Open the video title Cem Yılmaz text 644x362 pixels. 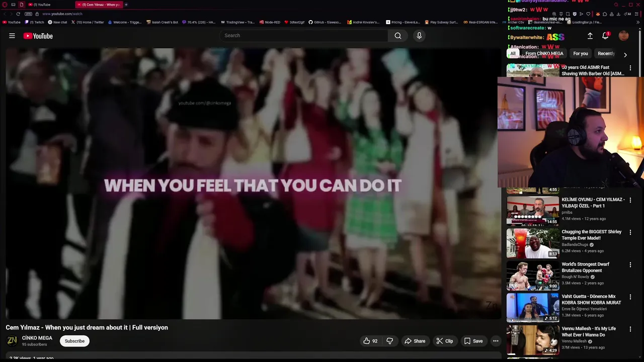[87, 327]
